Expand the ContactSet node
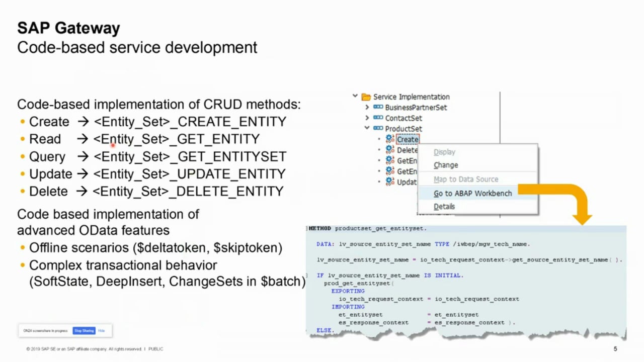Viewport: 644px width, 362px height. pos(367,118)
